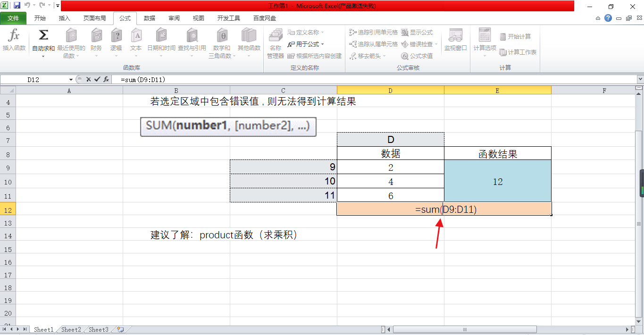Click the Name Box showing D12
The width and height of the screenshot is (644, 335).
pyautogui.click(x=33, y=80)
